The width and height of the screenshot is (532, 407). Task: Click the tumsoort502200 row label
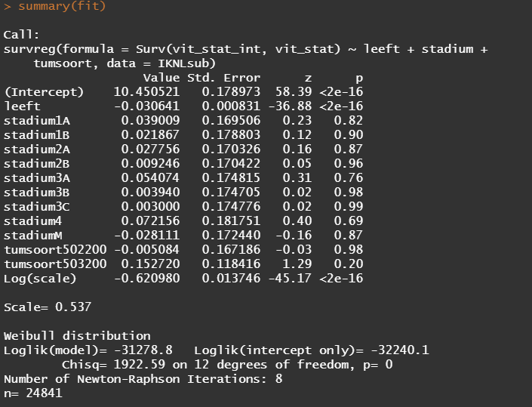55,249
